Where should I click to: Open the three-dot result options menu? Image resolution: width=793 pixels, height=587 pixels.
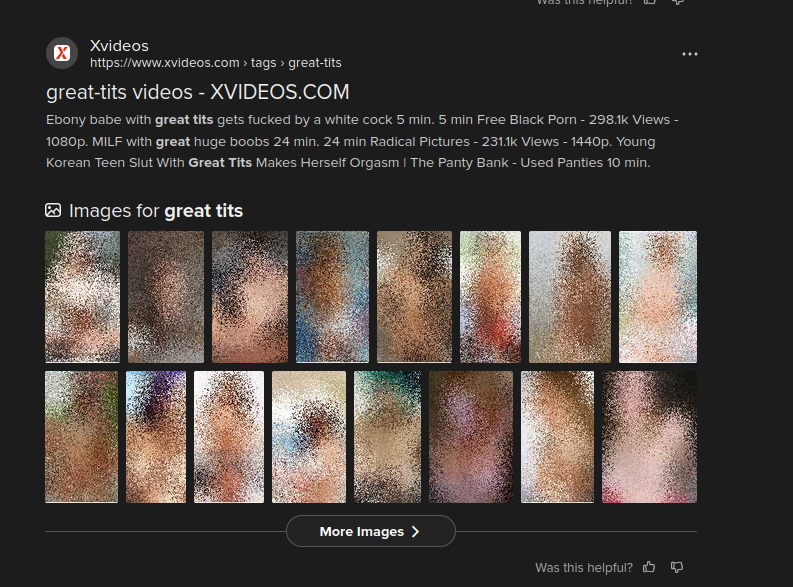[x=689, y=54]
